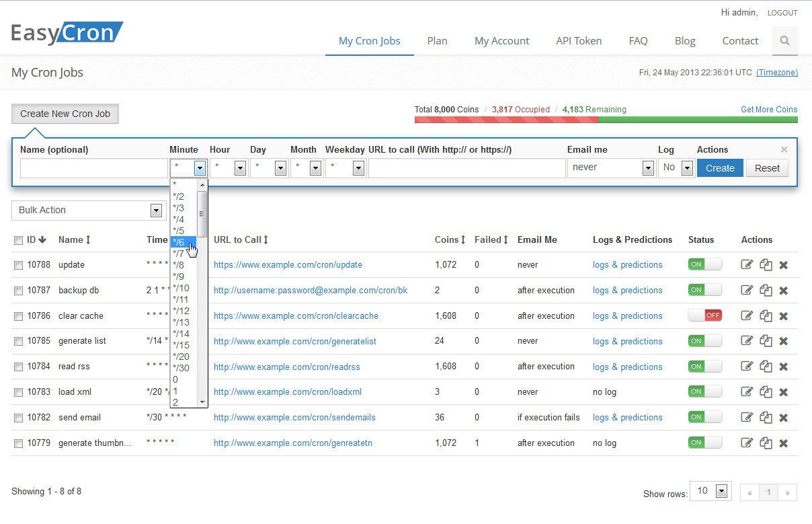
Task: Edit the send email cron job
Action: [x=747, y=417]
